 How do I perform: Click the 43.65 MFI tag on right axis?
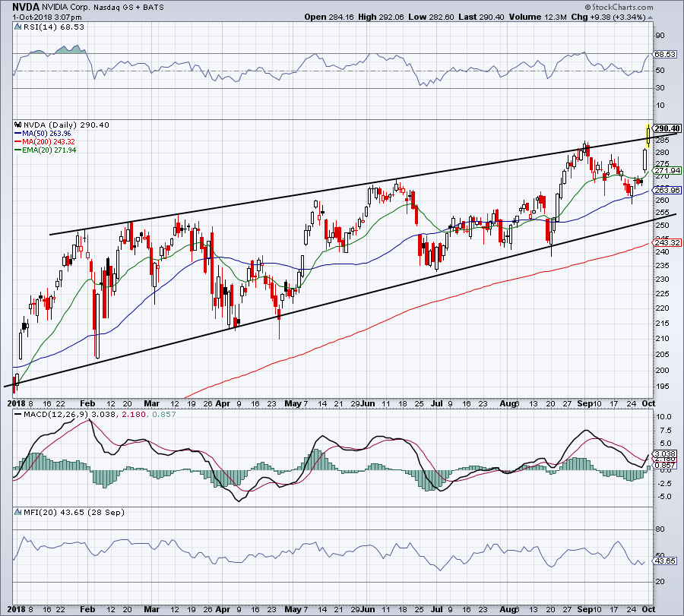(665, 561)
